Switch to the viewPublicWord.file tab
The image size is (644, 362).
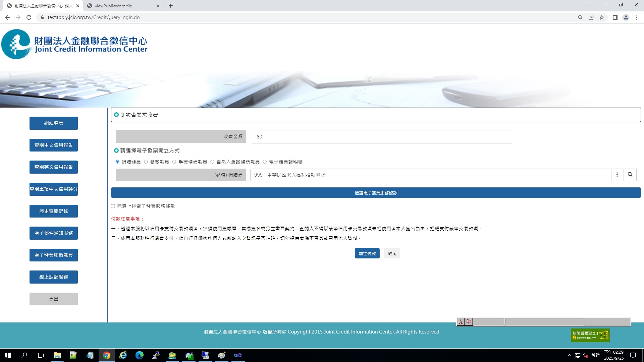pyautogui.click(x=113, y=6)
